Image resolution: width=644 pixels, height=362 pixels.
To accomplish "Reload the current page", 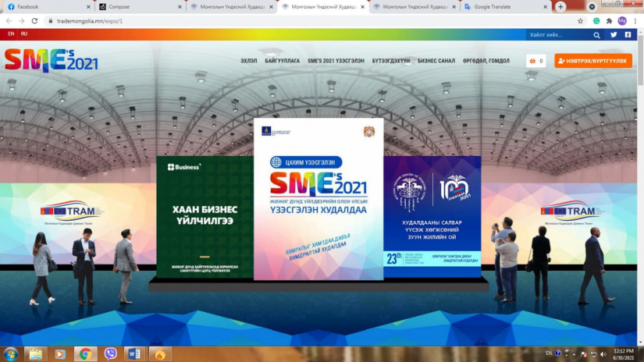I will click(34, 21).
